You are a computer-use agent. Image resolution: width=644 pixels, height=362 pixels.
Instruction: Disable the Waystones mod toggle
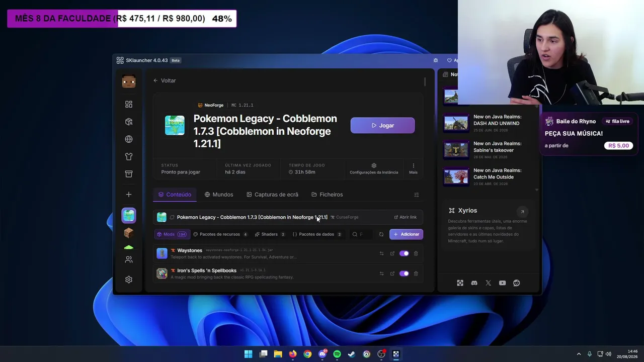[404, 253]
